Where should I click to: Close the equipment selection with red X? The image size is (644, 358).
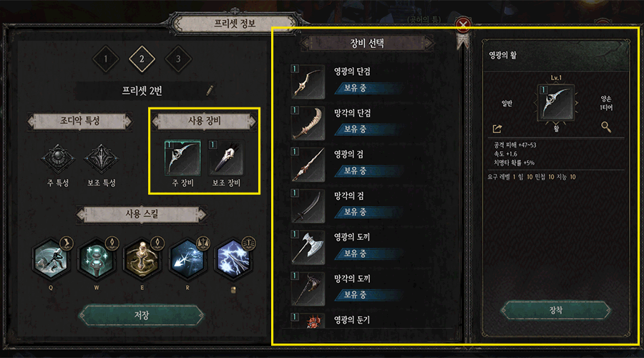click(x=463, y=24)
